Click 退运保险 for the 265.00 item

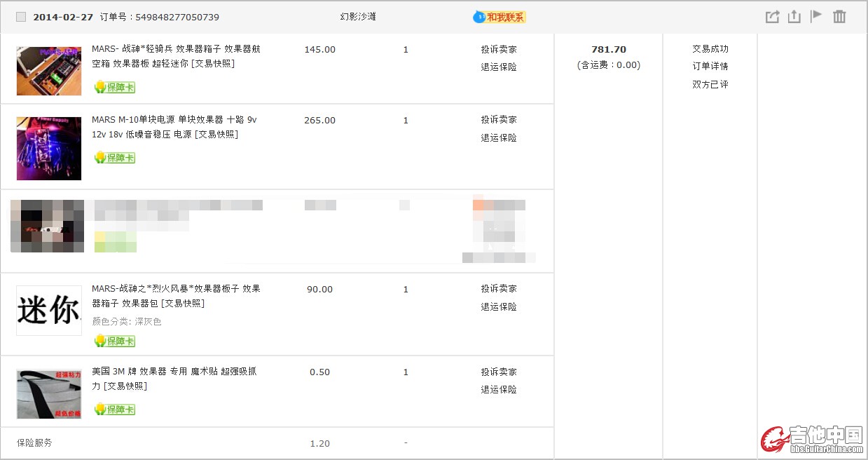[499, 138]
